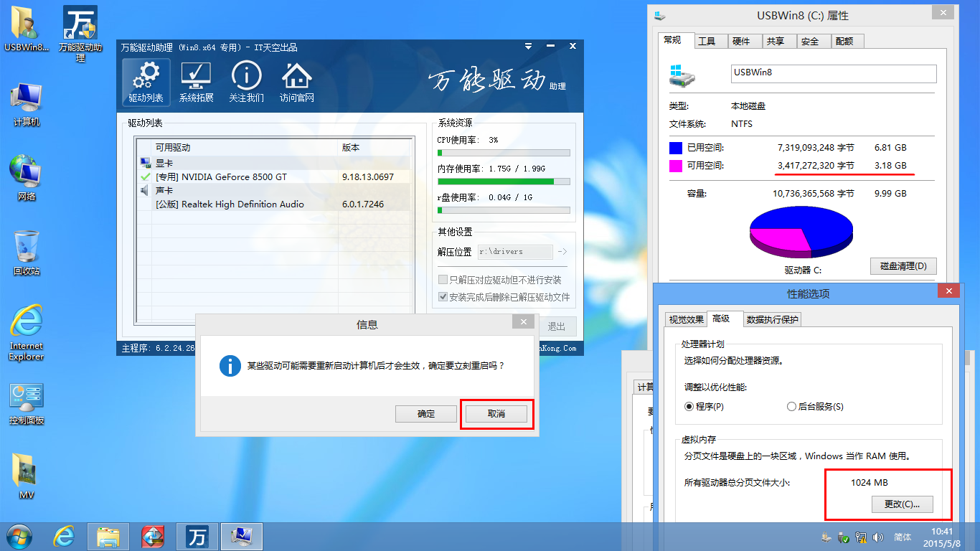The width and height of the screenshot is (980, 551).
Task: Click the blue 已用空间 color swatch
Action: point(676,148)
